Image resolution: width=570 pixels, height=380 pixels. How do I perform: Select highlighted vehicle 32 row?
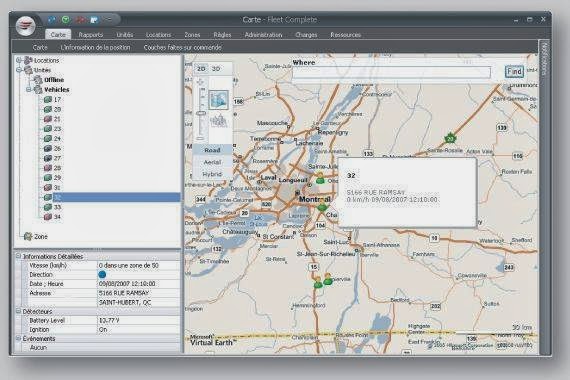[116, 197]
